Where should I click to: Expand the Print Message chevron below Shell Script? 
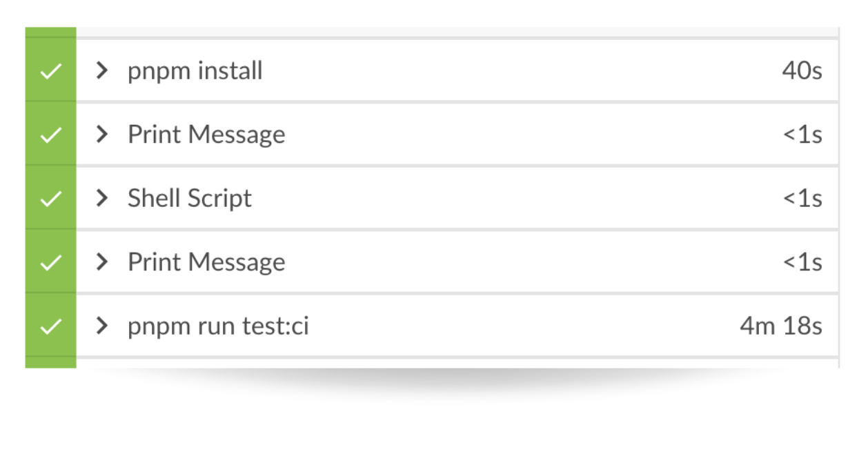pos(102,261)
